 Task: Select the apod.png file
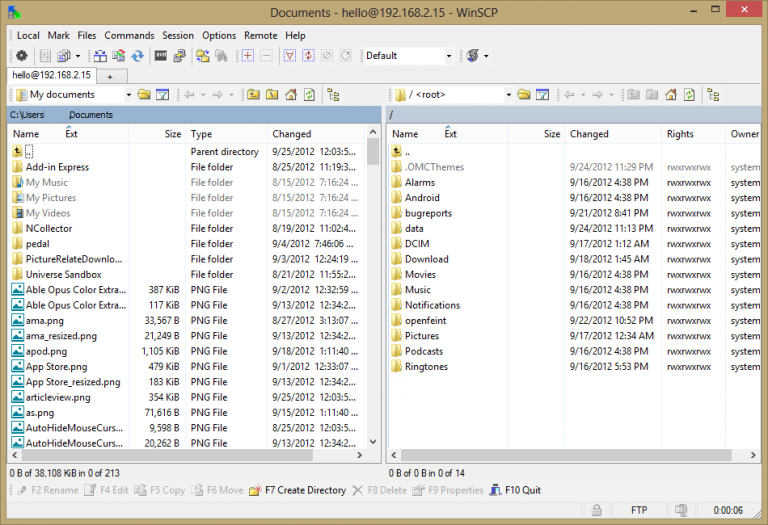coord(46,351)
